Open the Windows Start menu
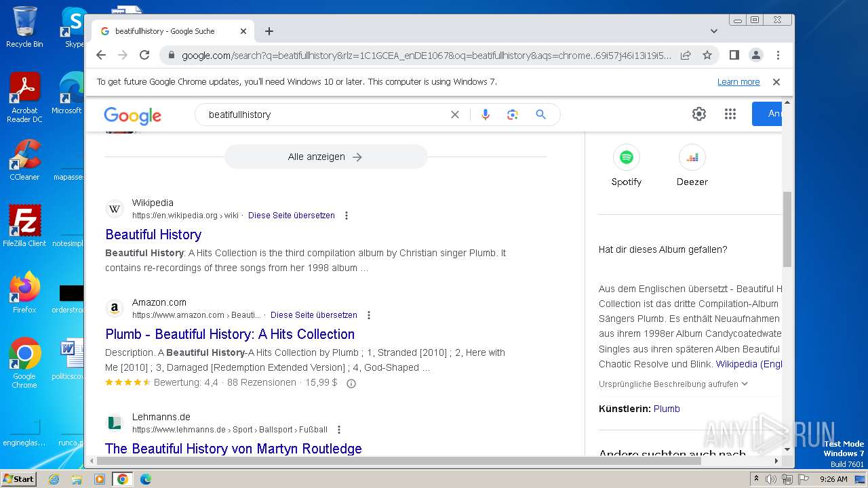Viewport: 868px width, 488px height. click(19, 479)
